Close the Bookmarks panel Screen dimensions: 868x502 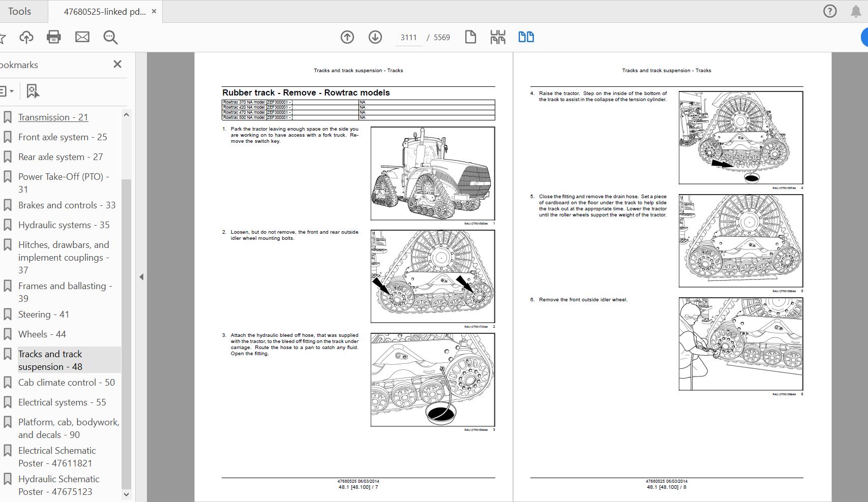coord(117,64)
